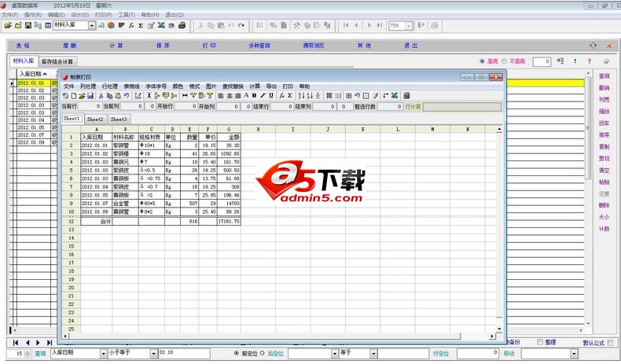Click 排序 on blue menu bar

(x=163, y=46)
